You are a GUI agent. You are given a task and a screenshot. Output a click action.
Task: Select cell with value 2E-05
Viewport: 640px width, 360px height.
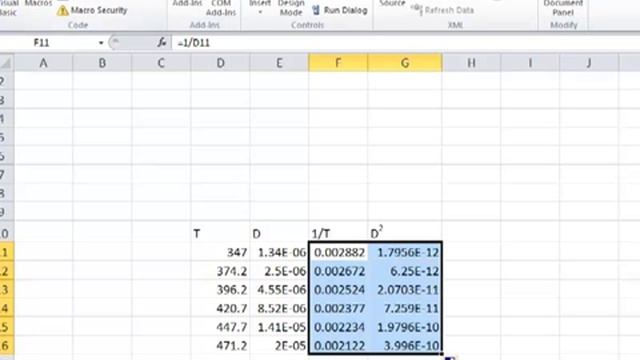[279, 346]
